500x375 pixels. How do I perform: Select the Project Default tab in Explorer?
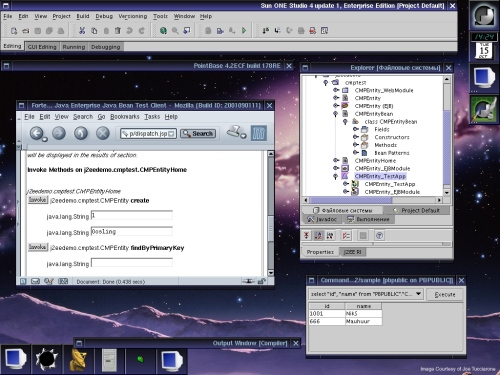417,210
